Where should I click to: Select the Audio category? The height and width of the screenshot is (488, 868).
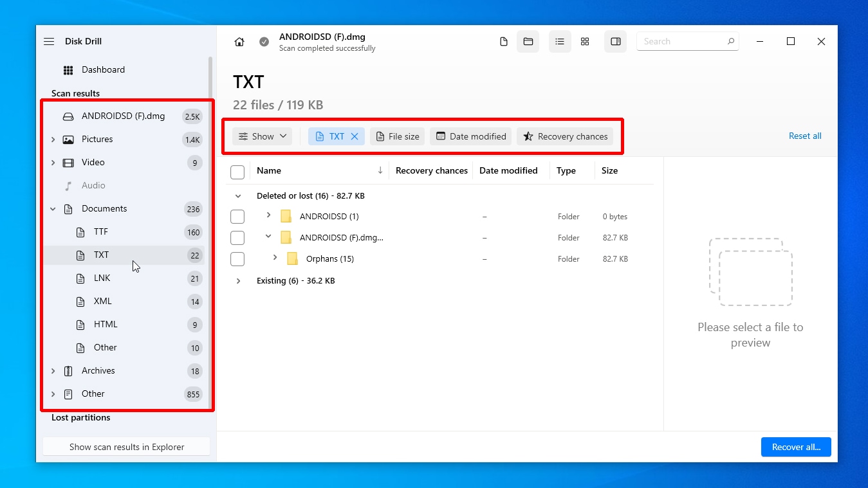coord(124,186)
